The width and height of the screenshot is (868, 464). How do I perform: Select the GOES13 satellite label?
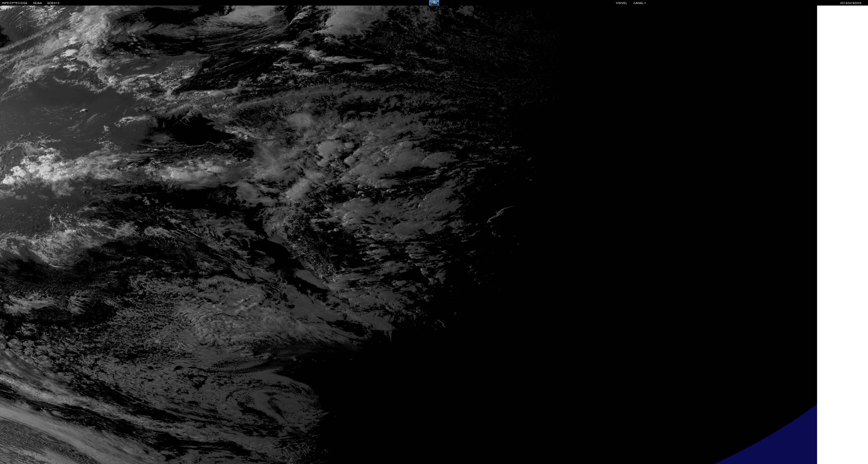53,3
